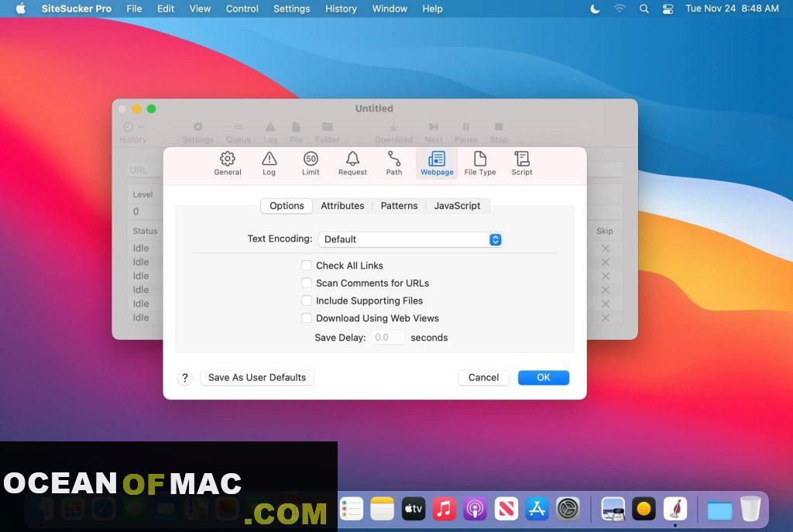Open the SiteSucker Pro app menu
Image resolution: width=793 pixels, height=532 pixels.
pos(77,9)
